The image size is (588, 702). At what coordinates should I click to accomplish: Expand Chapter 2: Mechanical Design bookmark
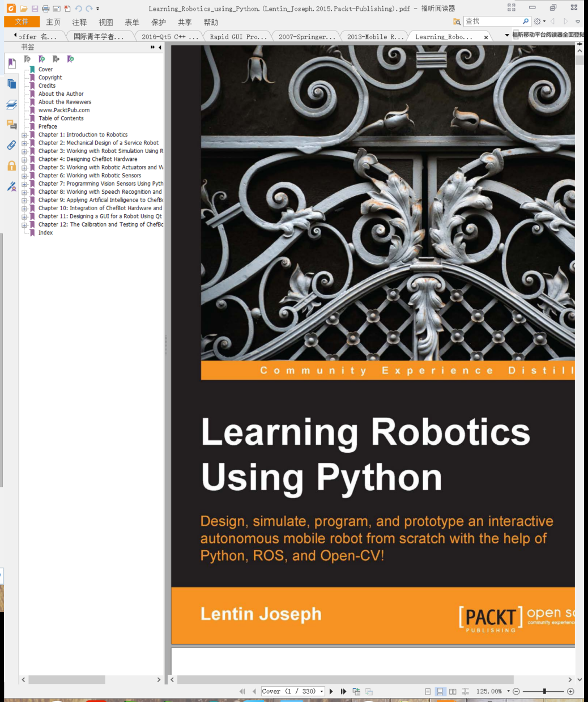click(24, 143)
